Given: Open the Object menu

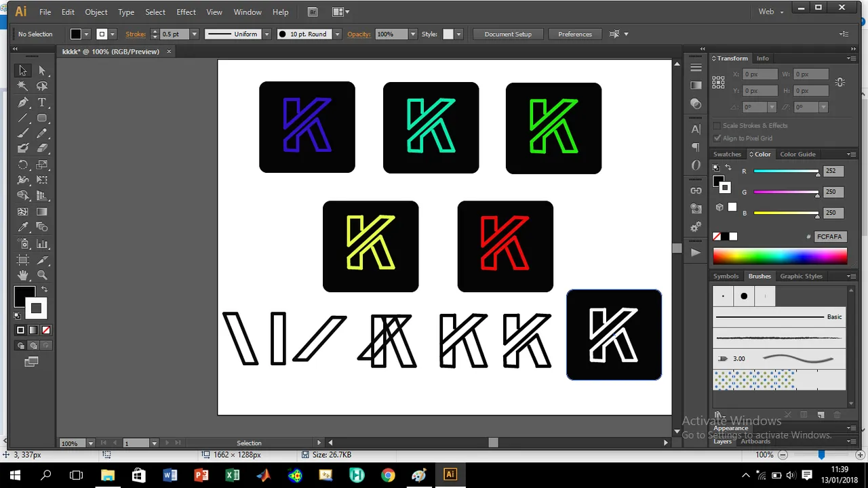Looking at the screenshot, I should click(96, 12).
